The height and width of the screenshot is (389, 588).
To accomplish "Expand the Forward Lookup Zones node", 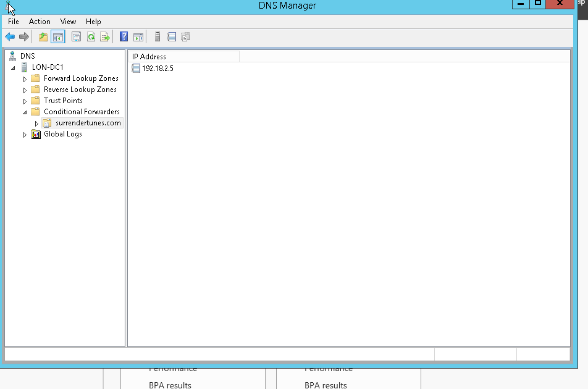I will 25,78.
